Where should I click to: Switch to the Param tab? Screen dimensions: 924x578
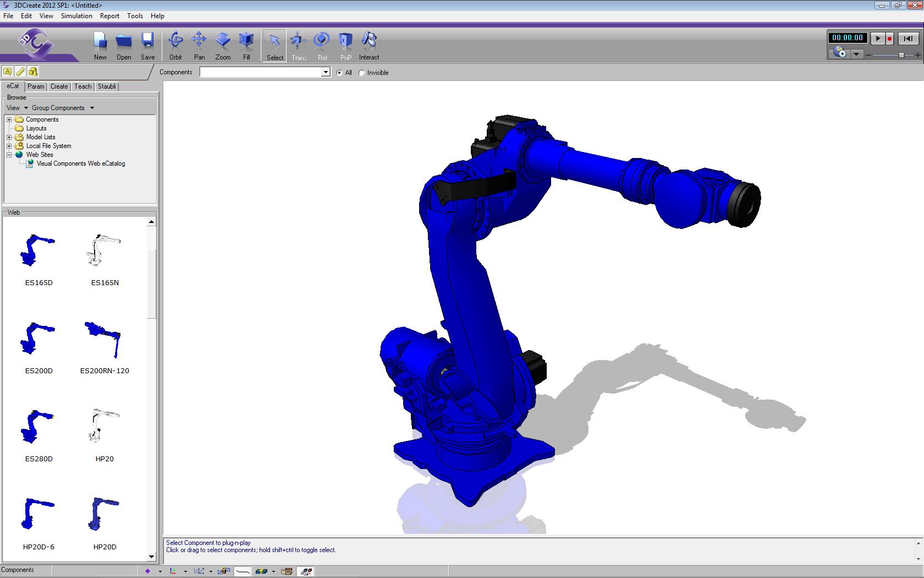36,86
